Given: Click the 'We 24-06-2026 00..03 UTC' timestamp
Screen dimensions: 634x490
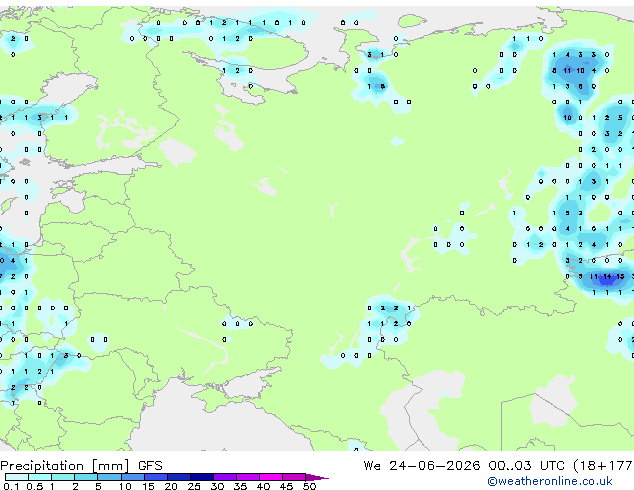Looking at the screenshot, I should pyautogui.click(x=464, y=466).
